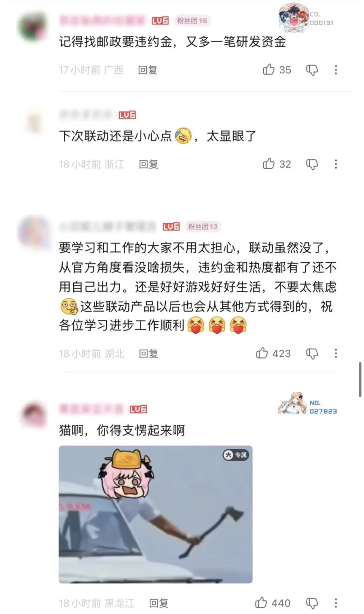Like the Heilongjiang comment with 440 likes
The image size is (364, 614).
point(261,603)
